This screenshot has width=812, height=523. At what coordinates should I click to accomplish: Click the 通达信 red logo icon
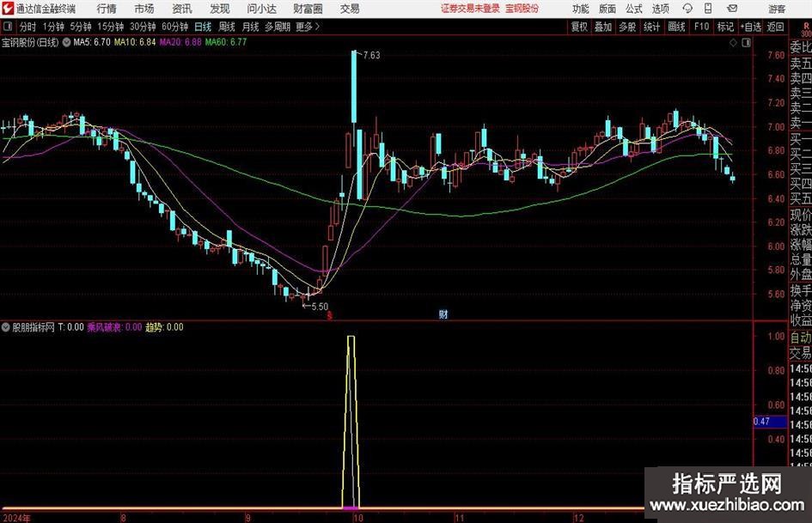8,9
